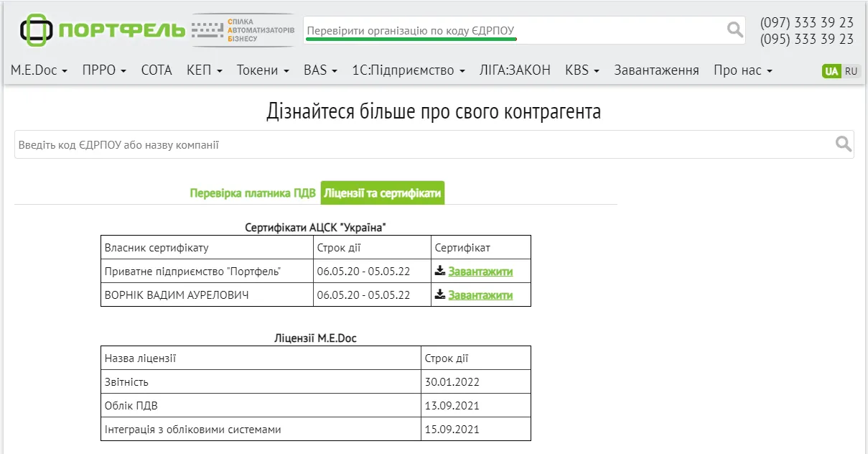Call the phone number (097) 333 39 23

807,23
